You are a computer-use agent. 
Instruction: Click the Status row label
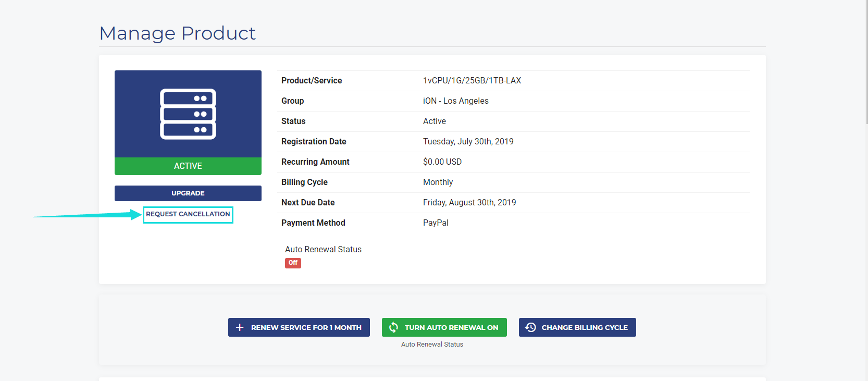[x=293, y=121]
